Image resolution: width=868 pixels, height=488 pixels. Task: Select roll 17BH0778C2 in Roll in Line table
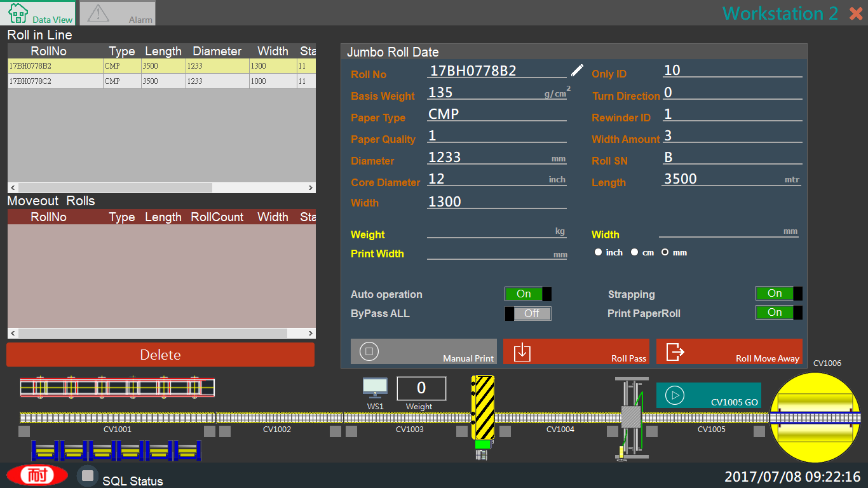56,81
